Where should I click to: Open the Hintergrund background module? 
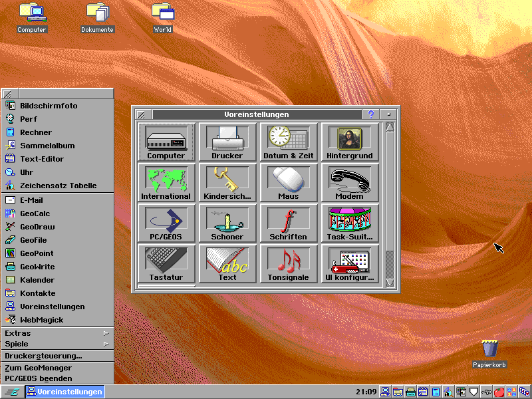click(350, 142)
